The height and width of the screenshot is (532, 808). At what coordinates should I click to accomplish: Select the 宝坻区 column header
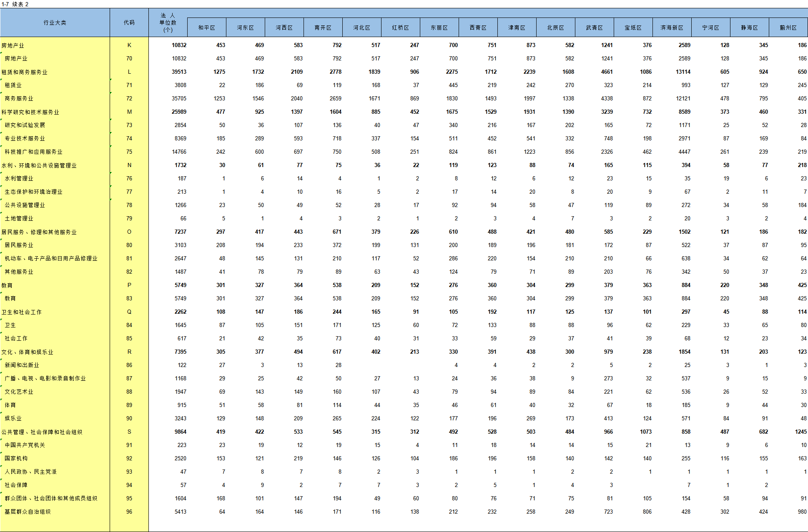[x=633, y=27]
